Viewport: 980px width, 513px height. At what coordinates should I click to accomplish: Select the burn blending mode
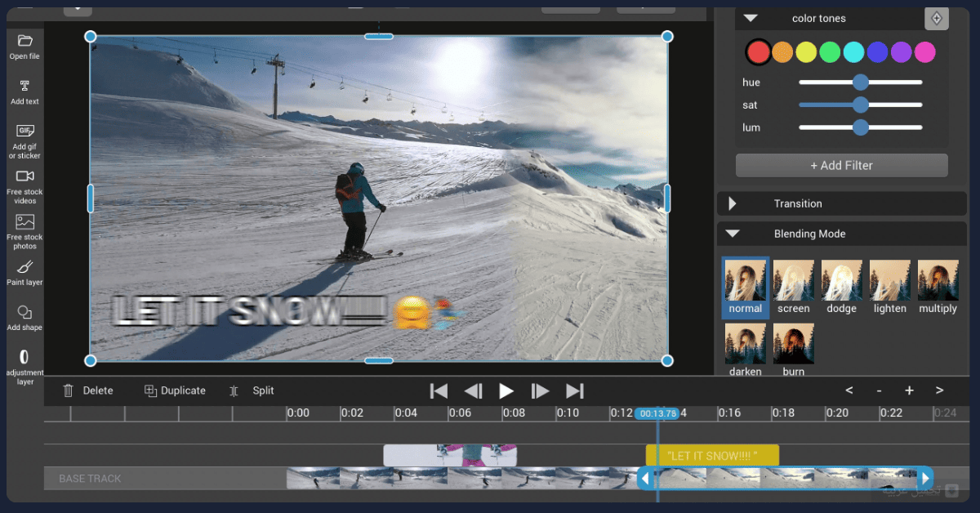pyautogui.click(x=794, y=350)
